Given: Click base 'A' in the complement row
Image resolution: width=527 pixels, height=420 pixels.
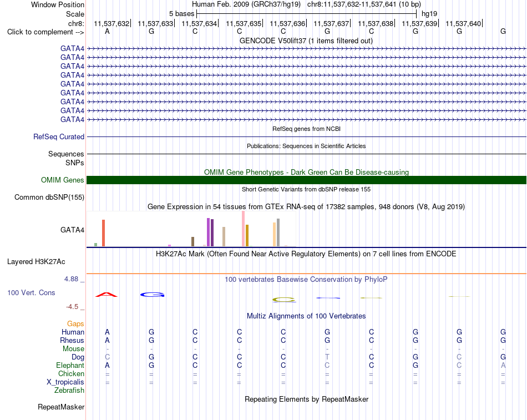Looking at the screenshot, I should (x=107, y=31).
